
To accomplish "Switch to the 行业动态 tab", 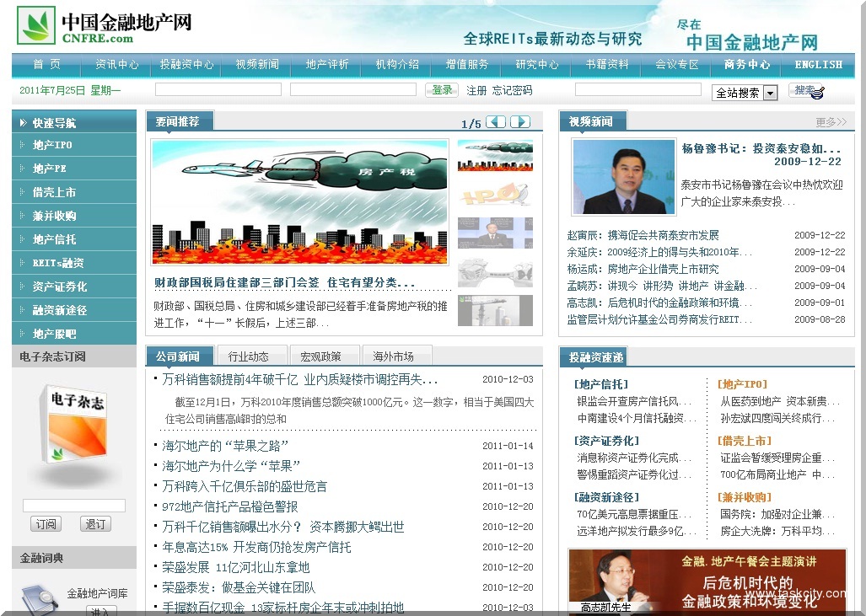I will pos(249,356).
